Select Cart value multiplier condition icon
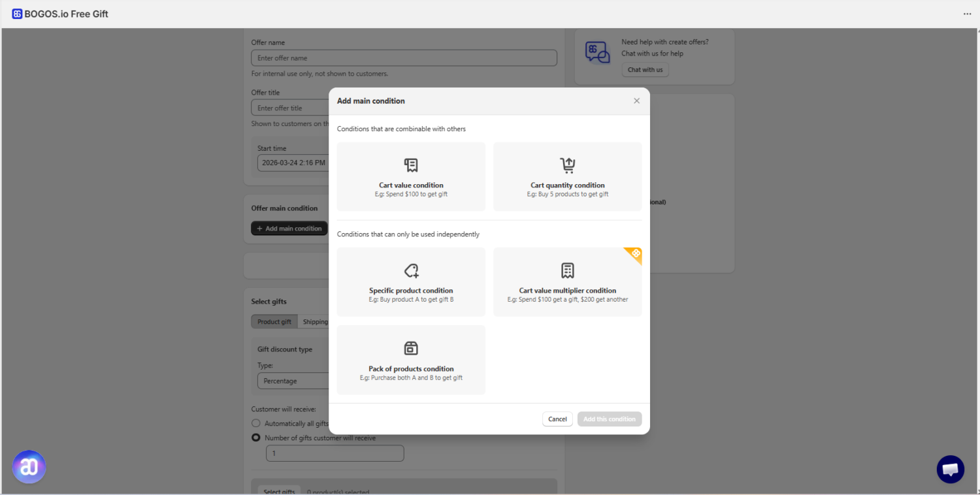 567,270
